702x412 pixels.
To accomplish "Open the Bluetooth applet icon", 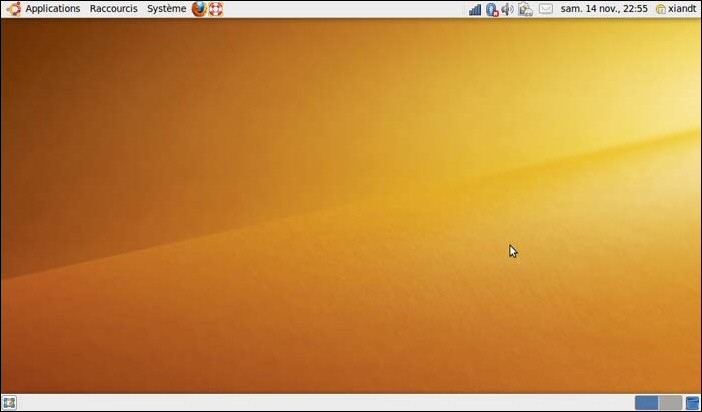I will coord(492,9).
